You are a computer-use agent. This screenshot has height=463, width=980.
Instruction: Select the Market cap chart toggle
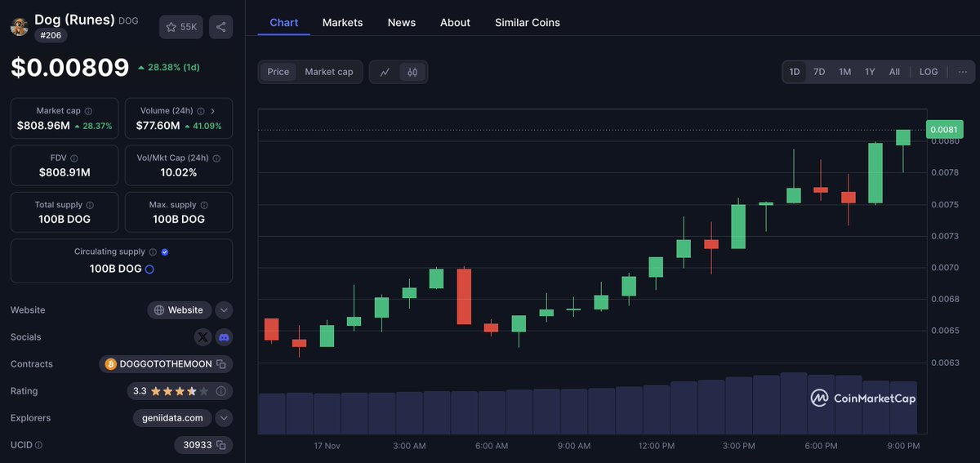(x=329, y=72)
